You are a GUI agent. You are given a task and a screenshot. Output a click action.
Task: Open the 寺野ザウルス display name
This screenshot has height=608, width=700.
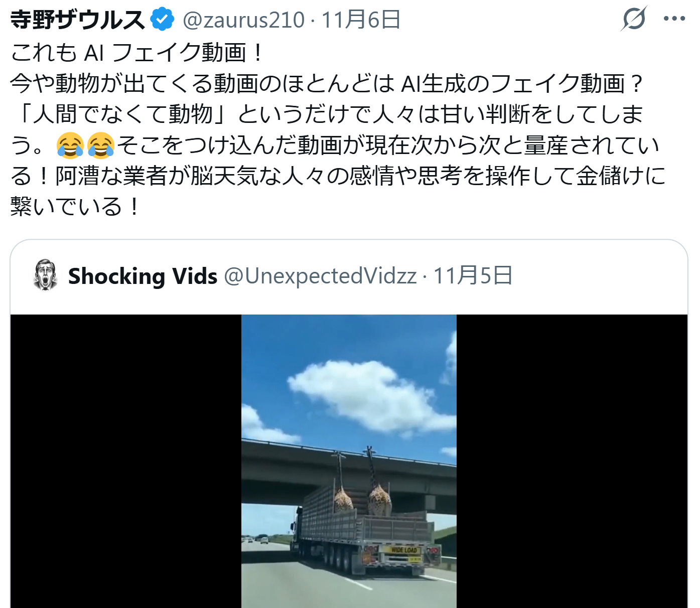(78, 20)
